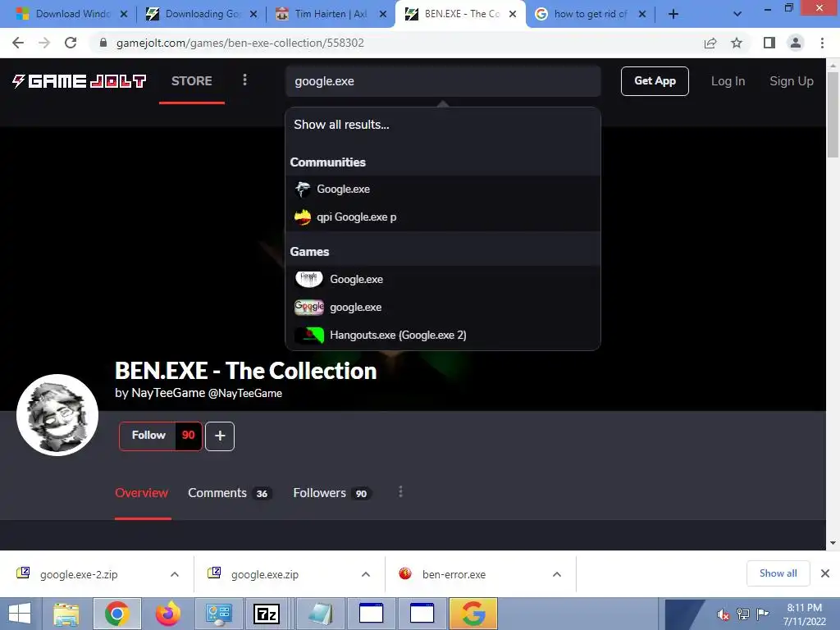Go back in browser
Image resolution: width=840 pixels, height=630 pixels.
pos(18,43)
